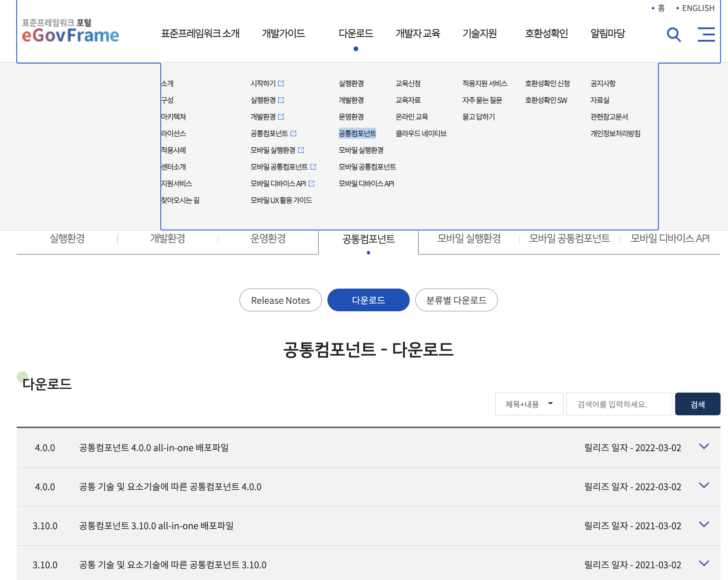The image size is (728, 580).
Task: Click the Release Notes button
Action: pos(280,300)
